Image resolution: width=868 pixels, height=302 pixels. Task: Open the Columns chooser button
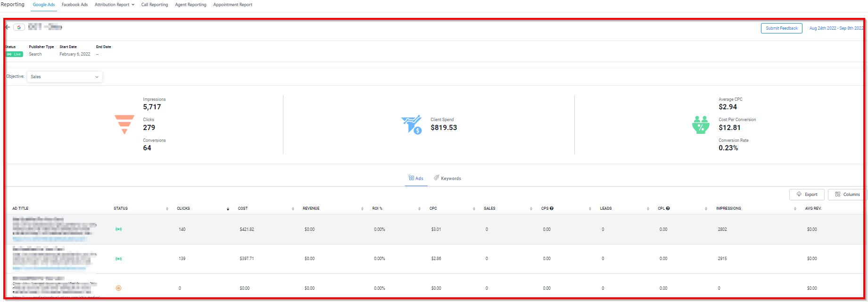click(x=847, y=195)
